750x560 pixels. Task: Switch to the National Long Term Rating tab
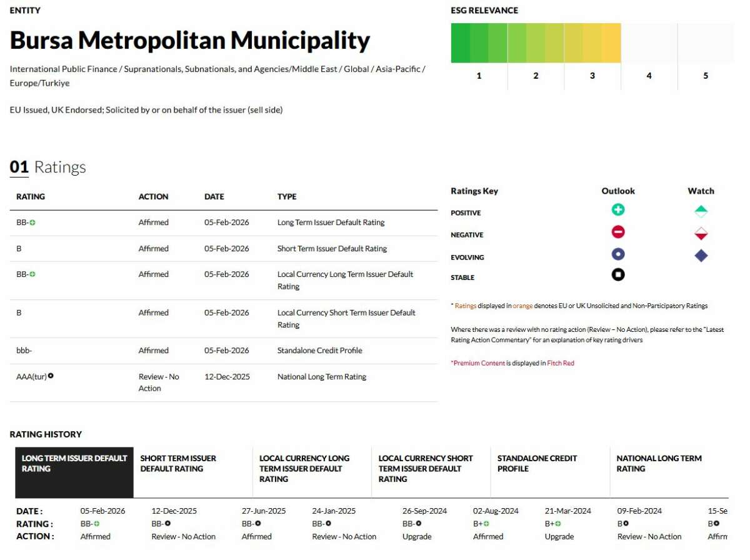659,463
